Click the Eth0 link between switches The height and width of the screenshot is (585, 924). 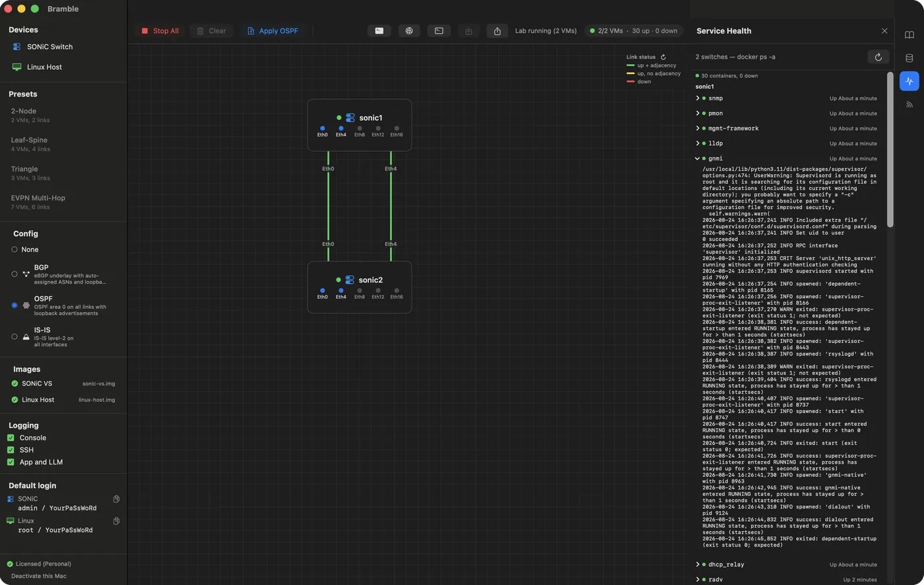point(328,206)
